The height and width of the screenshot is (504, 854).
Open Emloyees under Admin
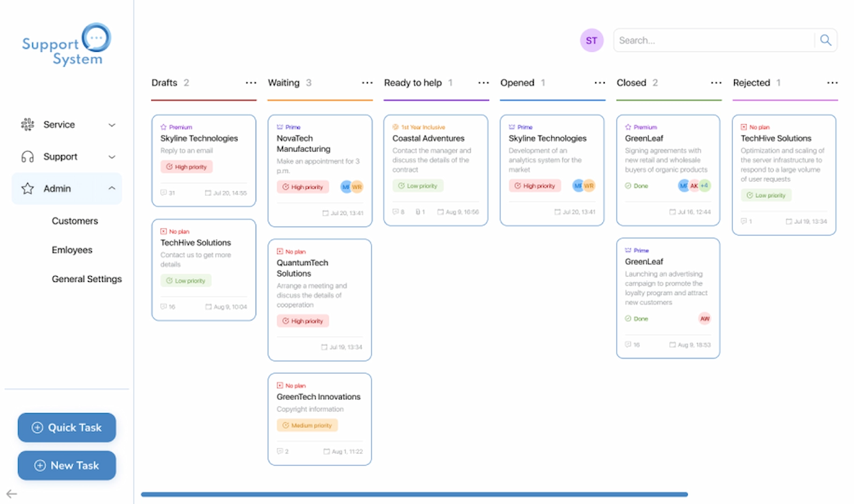coord(72,250)
